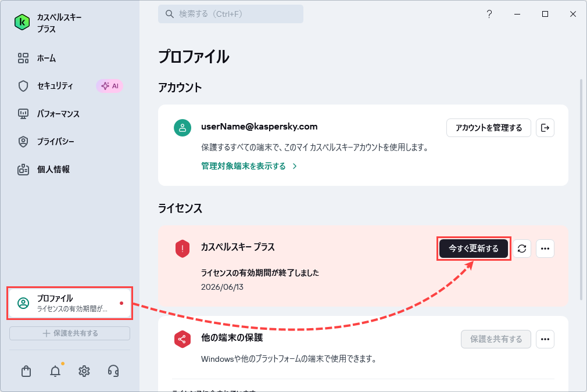Click 今すぐ更新する renew button
The width and height of the screenshot is (587, 392).
tap(474, 249)
